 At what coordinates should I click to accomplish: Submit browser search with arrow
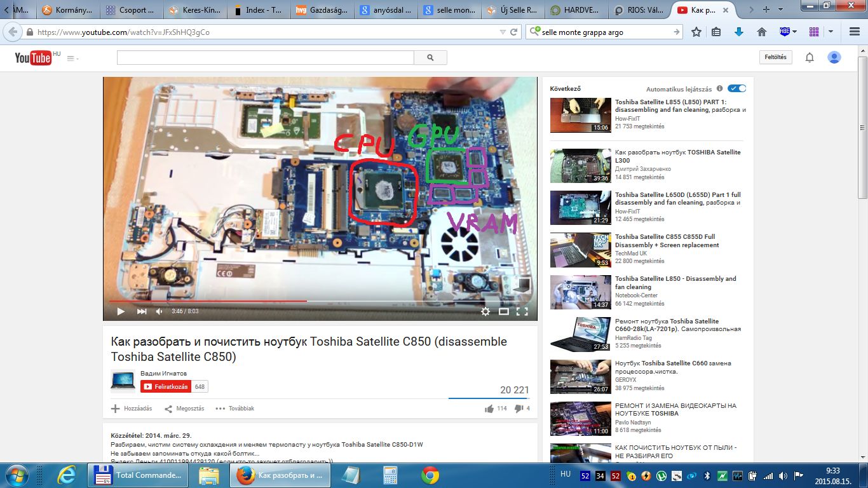[677, 32]
